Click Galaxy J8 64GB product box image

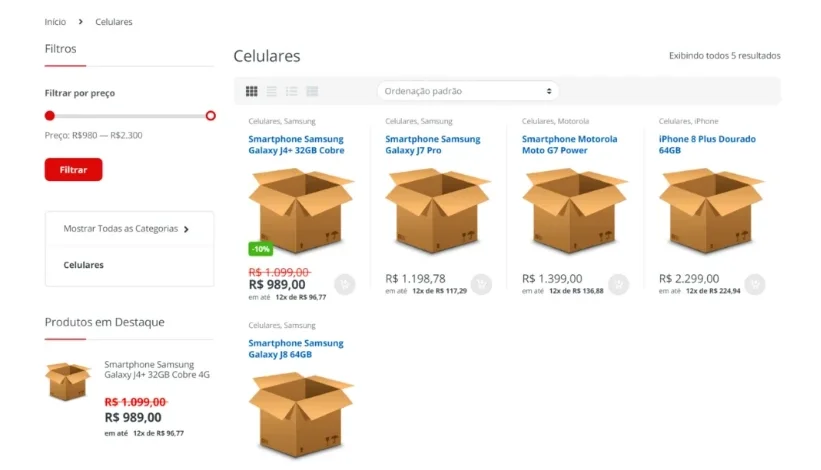(x=301, y=415)
